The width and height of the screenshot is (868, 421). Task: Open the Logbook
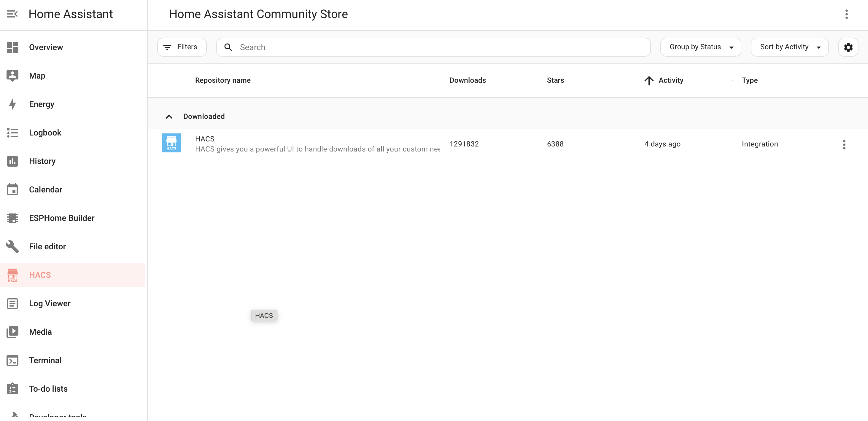point(45,132)
